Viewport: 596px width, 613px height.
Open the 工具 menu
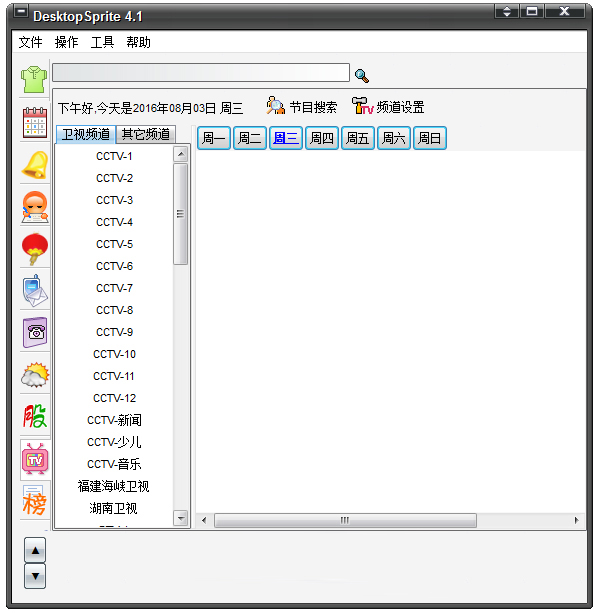pyautogui.click(x=102, y=42)
